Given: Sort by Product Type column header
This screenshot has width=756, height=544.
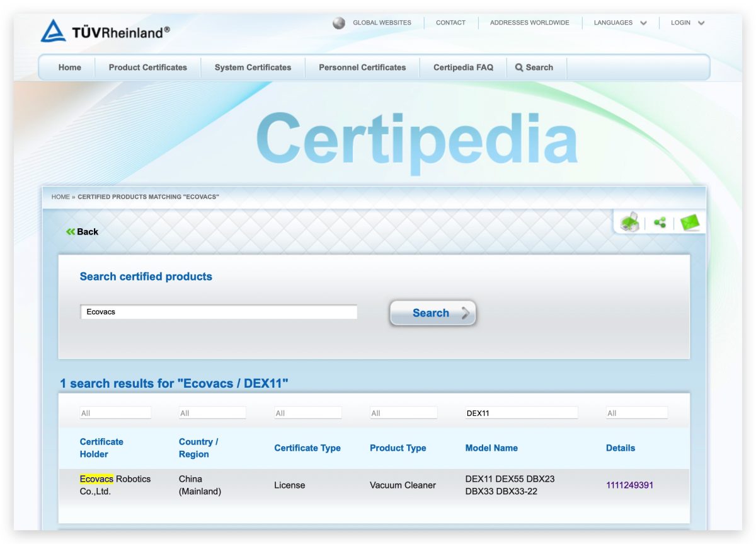Looking at the screenshot, I should pos(398,448).
